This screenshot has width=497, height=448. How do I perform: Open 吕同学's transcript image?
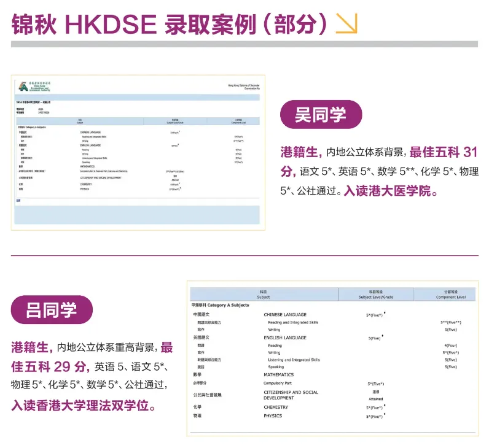point(333,358)
